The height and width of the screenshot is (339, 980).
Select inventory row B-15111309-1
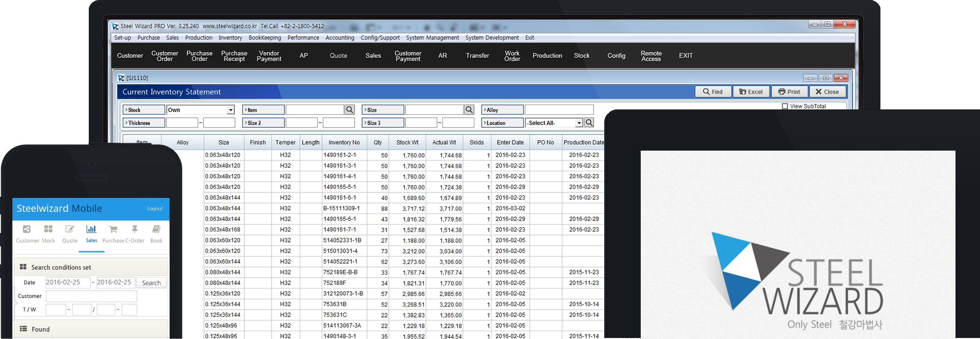(x=404, y=209)
